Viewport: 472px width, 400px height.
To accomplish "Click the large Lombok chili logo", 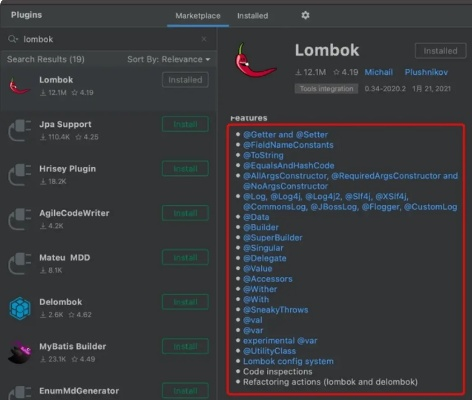I will pyautogui.click(x=255, y=61).
